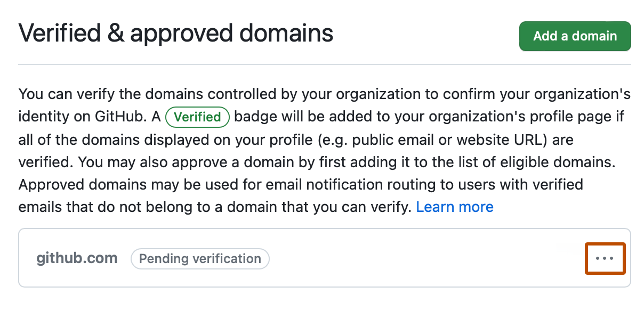Click the ellipsis icon next to Pending verification
644x311 pixels.
[605, 258]
